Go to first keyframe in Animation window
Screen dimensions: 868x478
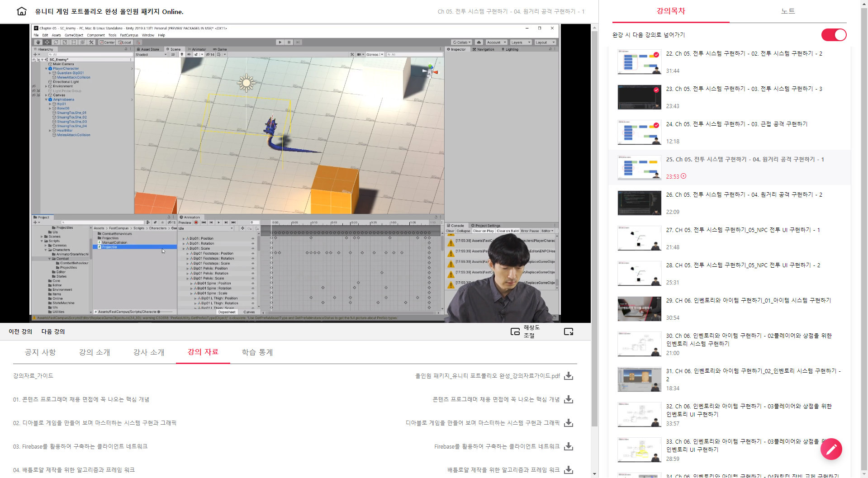click(204, 222)
